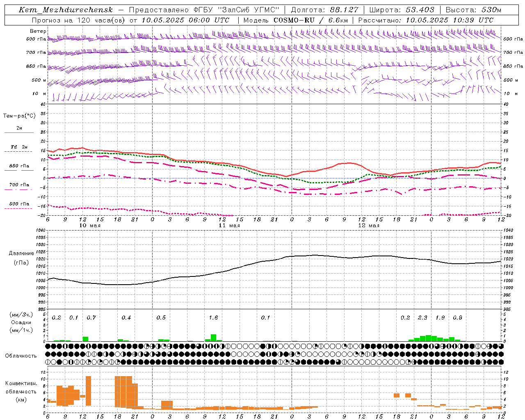Click the 'Облачность' cloudiness label
Screen dimensions: 525x420
(21, 356)
